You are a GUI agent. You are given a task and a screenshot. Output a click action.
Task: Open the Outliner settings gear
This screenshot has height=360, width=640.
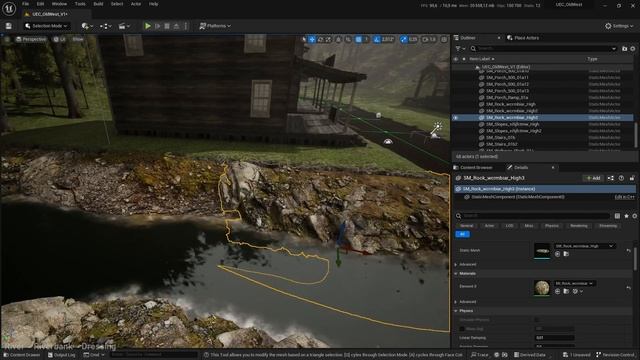[x=633, y=49]
